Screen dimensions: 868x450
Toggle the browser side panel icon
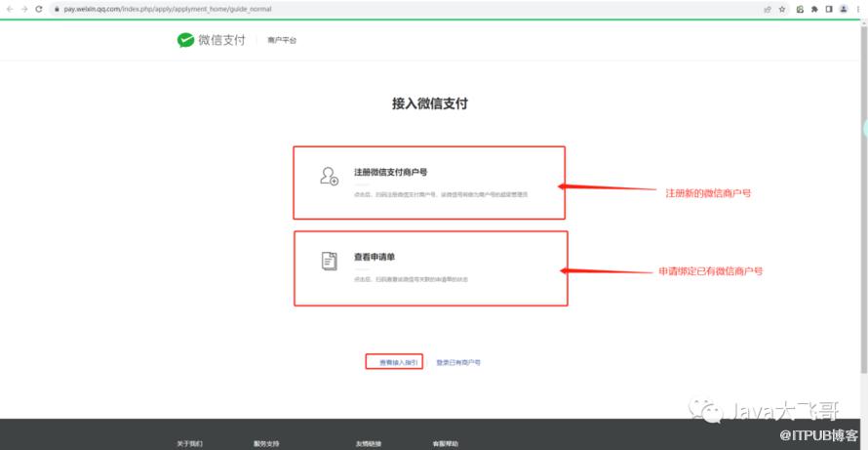tap(829, 10)
